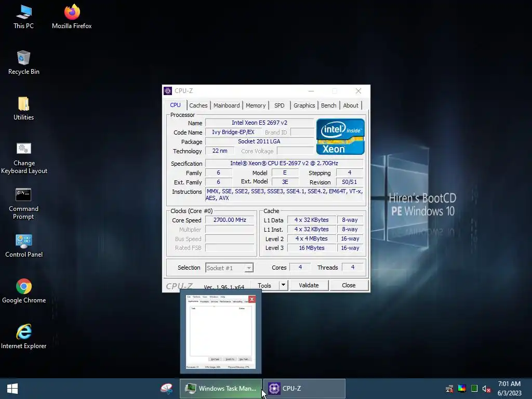The width and height of the screenshot is (532, 399).
Task: Switch to the Bench tab
Action: (328, 105)
